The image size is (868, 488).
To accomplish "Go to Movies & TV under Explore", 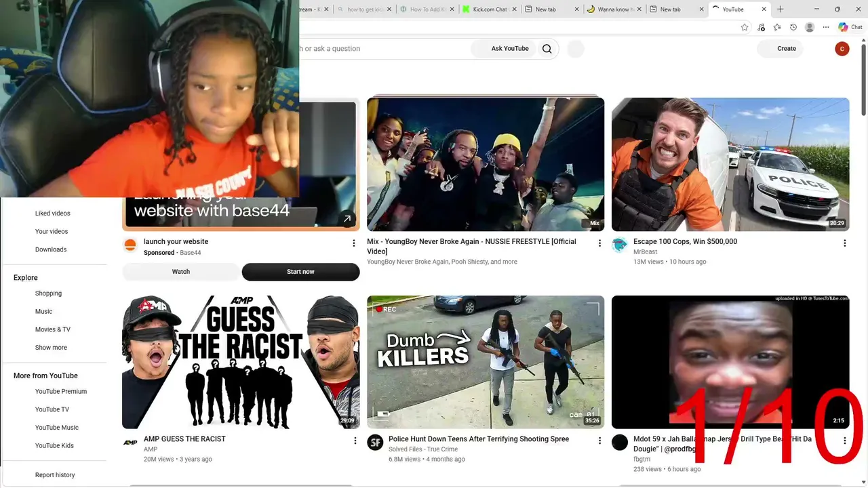I will click(x=53, y=330).
